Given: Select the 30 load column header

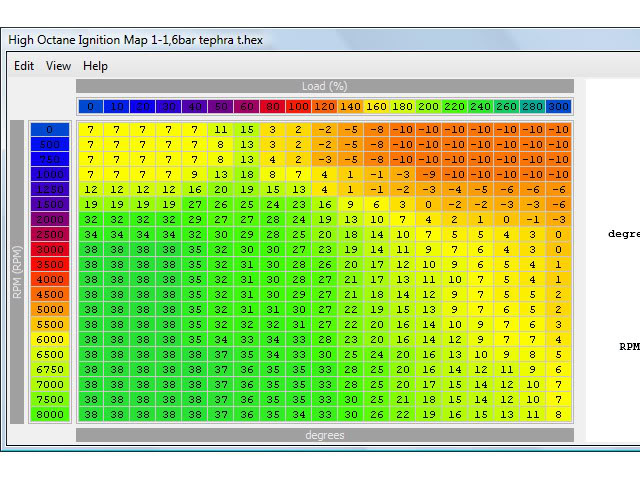Looking at the screenshot, I should pos(169,107).
